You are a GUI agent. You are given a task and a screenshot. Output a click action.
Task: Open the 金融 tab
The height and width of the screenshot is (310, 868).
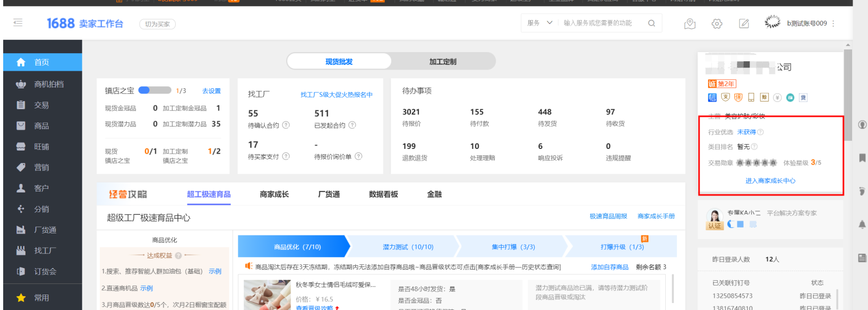[x=434, y=195]
